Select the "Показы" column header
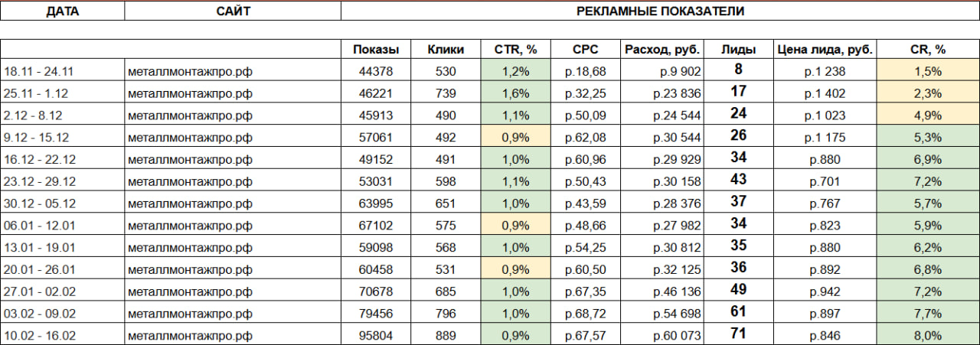 [x=376, y=50]
